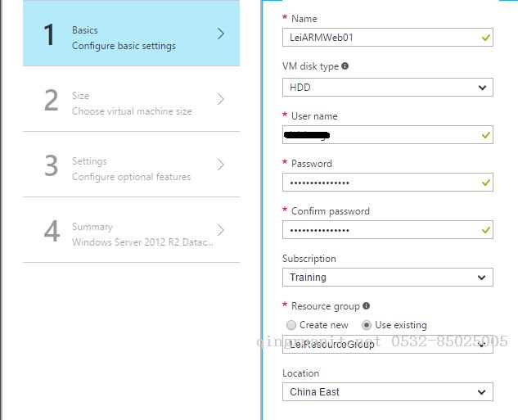Image resolution: width=518 pixels, height=420 pixels.
Task: Click the green checkmark in Name field
Action: (486, 38)
